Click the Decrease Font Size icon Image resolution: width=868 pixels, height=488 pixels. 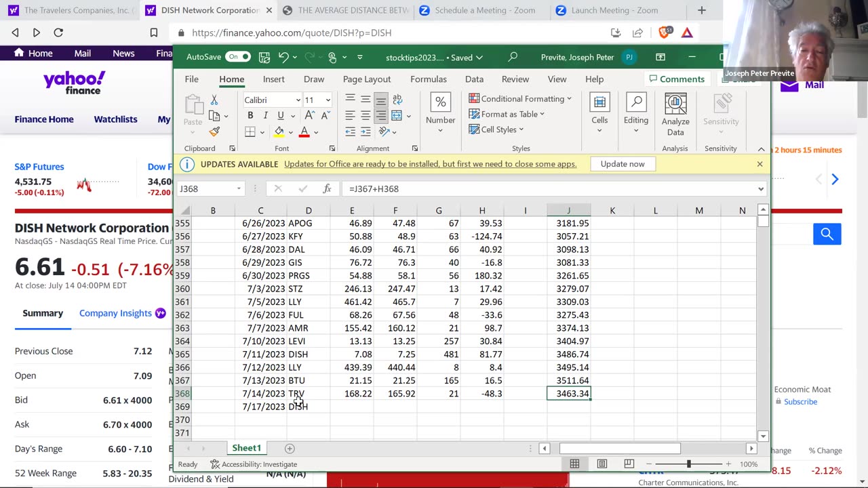click(325, 116)
